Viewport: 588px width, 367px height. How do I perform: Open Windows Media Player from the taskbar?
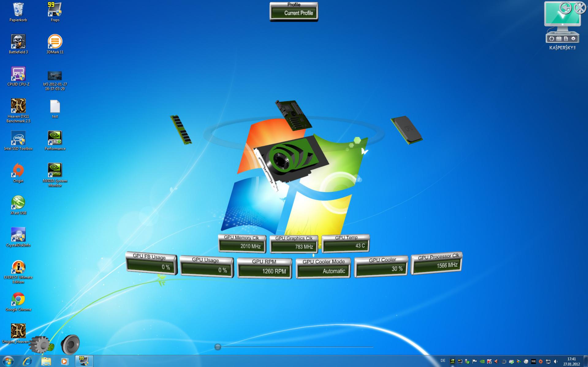(x=64, y=361)
